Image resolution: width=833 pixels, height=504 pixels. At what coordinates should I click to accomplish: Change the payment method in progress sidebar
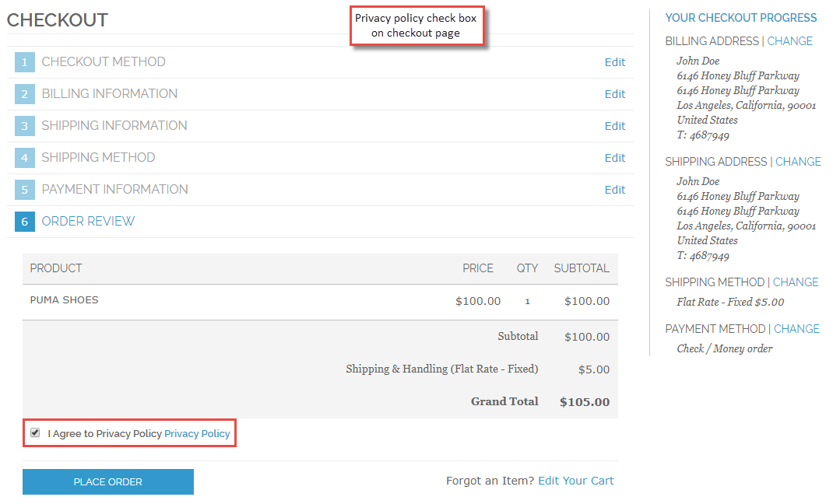tap(796, 328)
